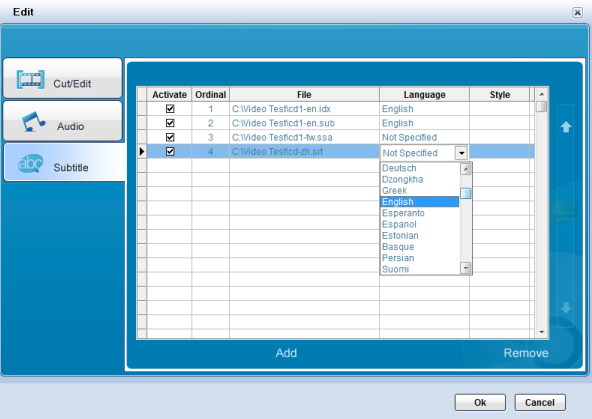Select Deutsch in the language dropdown list

coord(399,168)
